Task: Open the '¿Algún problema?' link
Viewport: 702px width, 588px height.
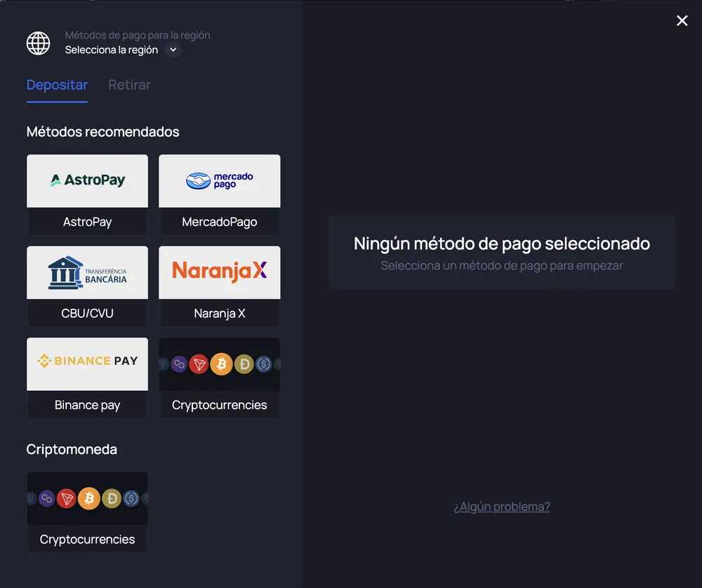Action: point(502,507)
